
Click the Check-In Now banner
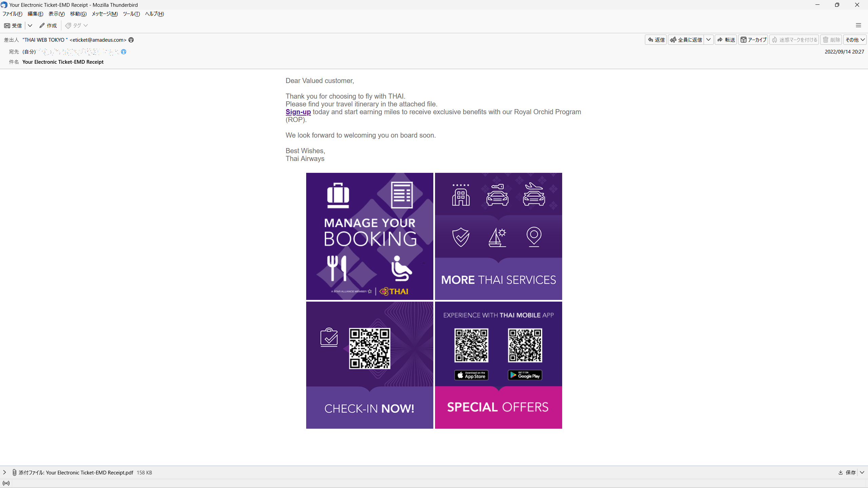[x=370, y=365]
